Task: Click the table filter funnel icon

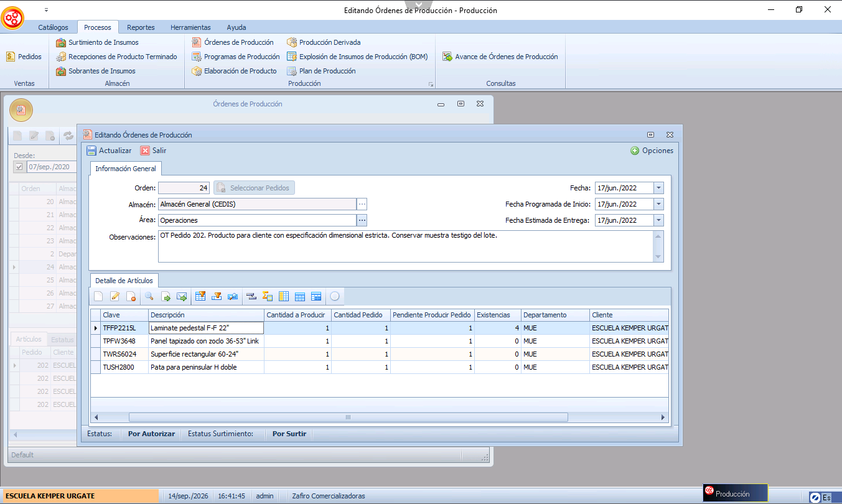Action: (x=200, y=297)
